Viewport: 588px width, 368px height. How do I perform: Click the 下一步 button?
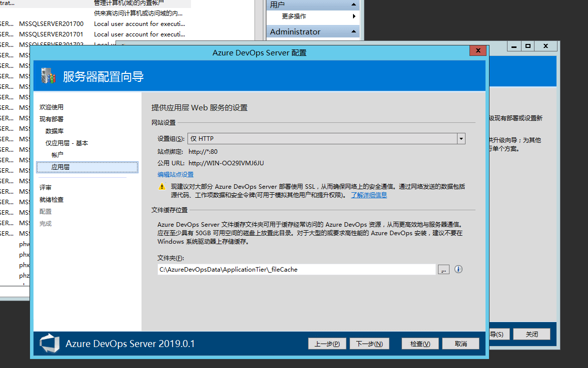[x=369, y=344]
